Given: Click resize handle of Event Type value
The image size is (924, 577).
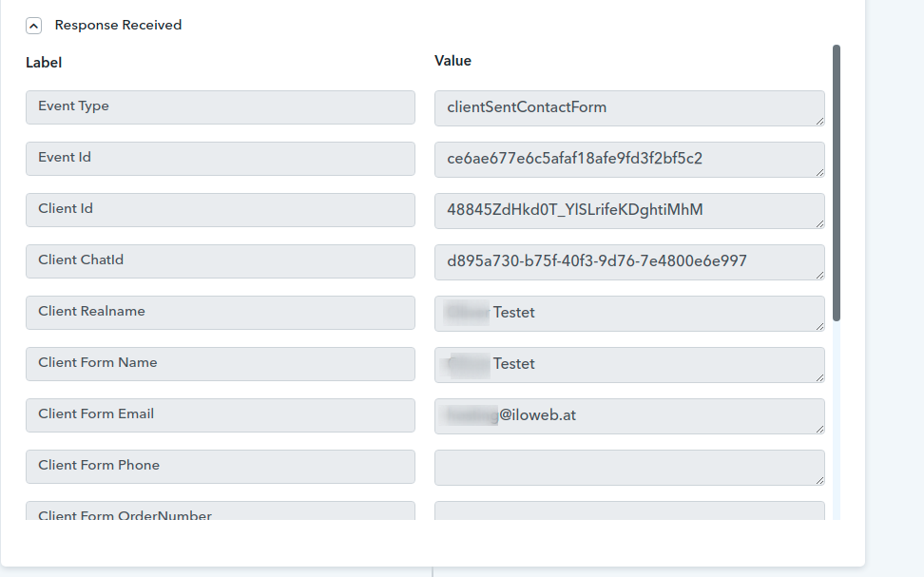Looking at the screenshot, I should 819,121.
